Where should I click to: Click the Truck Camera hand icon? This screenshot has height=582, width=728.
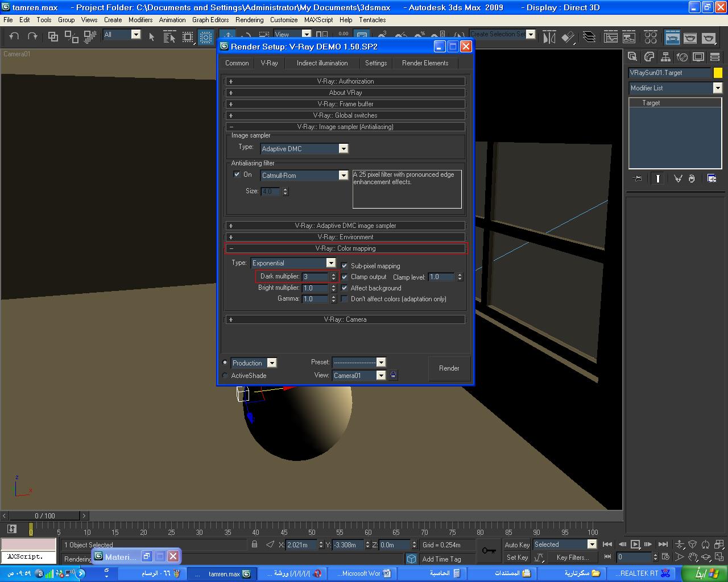click(692, 557)
